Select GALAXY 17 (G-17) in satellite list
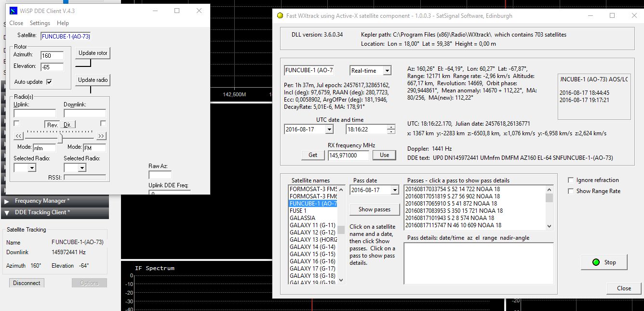Screen dimensions: 644x311 tap(312, 269)
